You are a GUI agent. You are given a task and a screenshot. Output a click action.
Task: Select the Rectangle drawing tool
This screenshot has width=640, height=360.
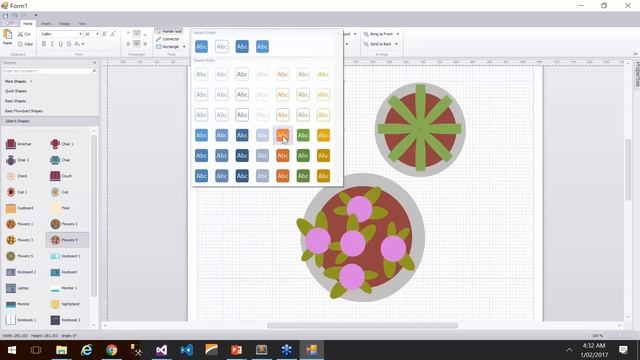point(168,47)
